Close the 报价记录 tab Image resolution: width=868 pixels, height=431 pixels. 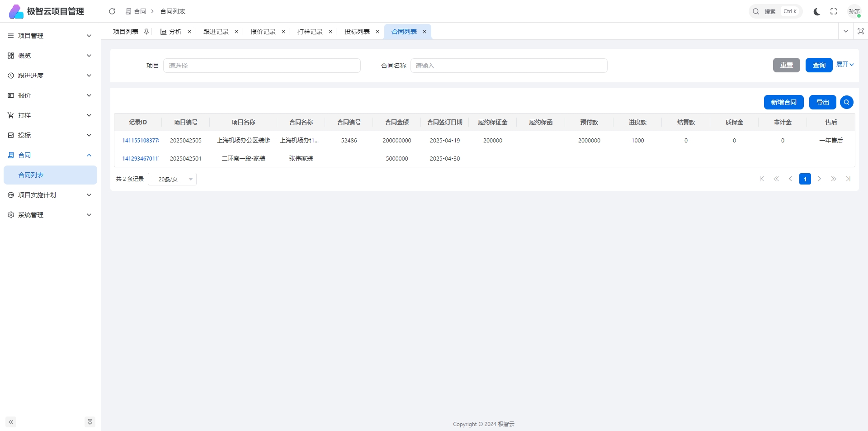pos(283,32)
